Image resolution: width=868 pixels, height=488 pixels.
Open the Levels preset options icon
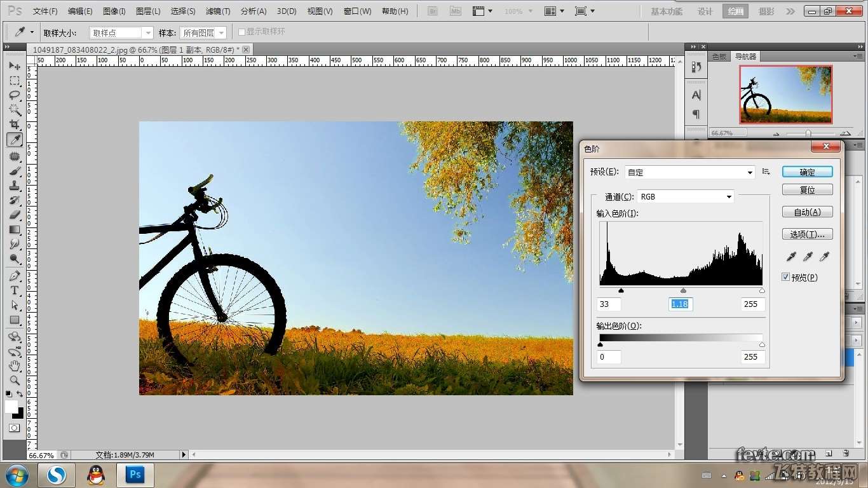766,172
